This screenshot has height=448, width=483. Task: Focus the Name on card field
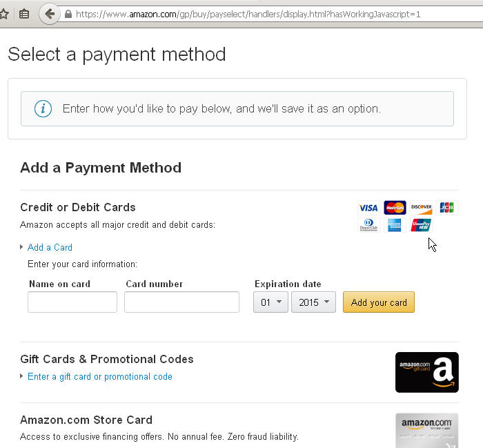tap(72, 302)
